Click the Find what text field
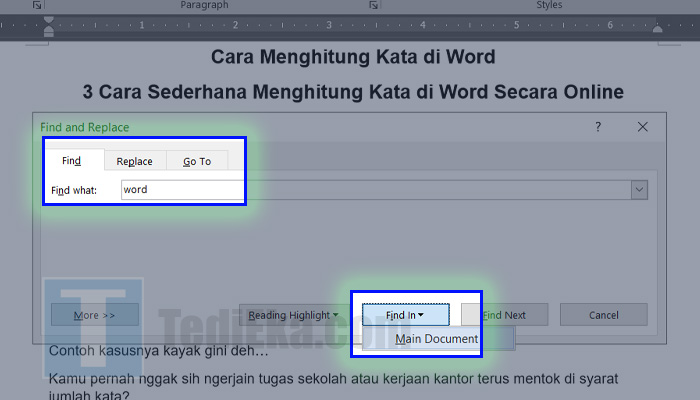This screenshot has height=400, width=700. (x=376, y=190)
